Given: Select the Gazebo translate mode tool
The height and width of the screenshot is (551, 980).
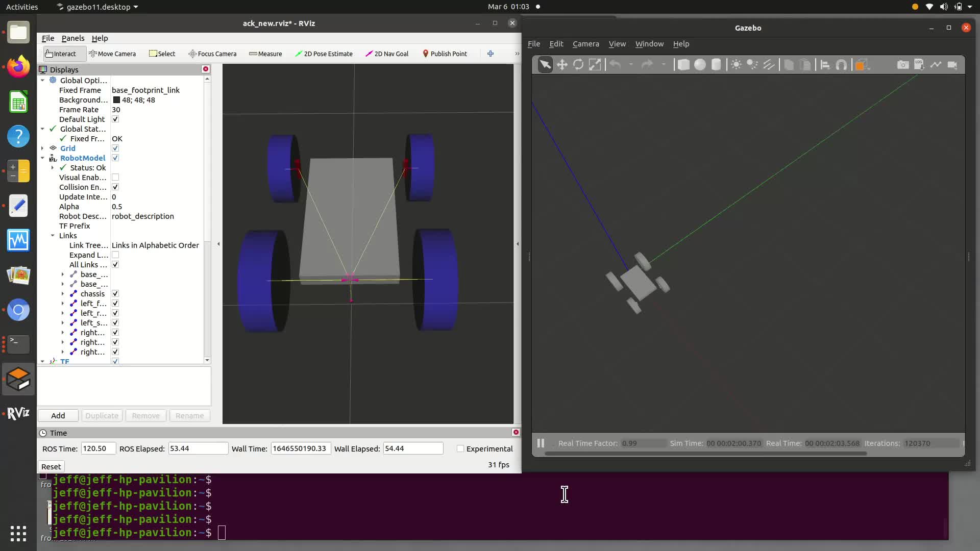Looking at the screenshot, I should tap(562, 65).
